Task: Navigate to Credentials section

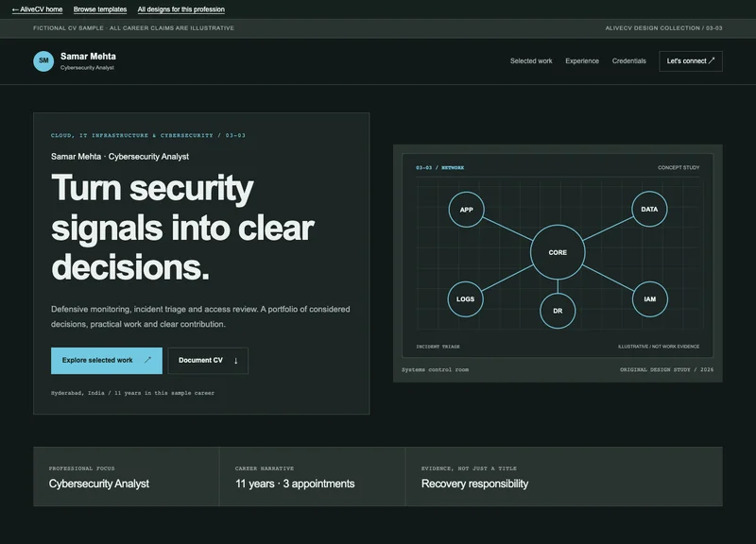Action: coord(628,61)
